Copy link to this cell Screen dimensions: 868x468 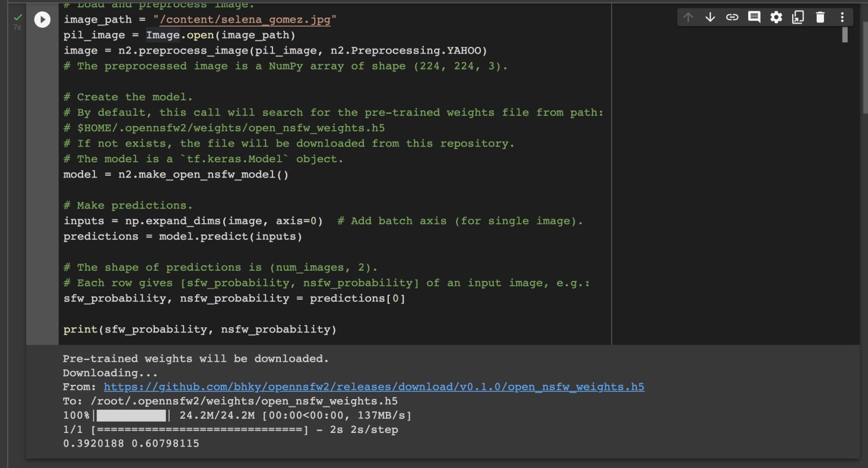(x=732, y=18)
